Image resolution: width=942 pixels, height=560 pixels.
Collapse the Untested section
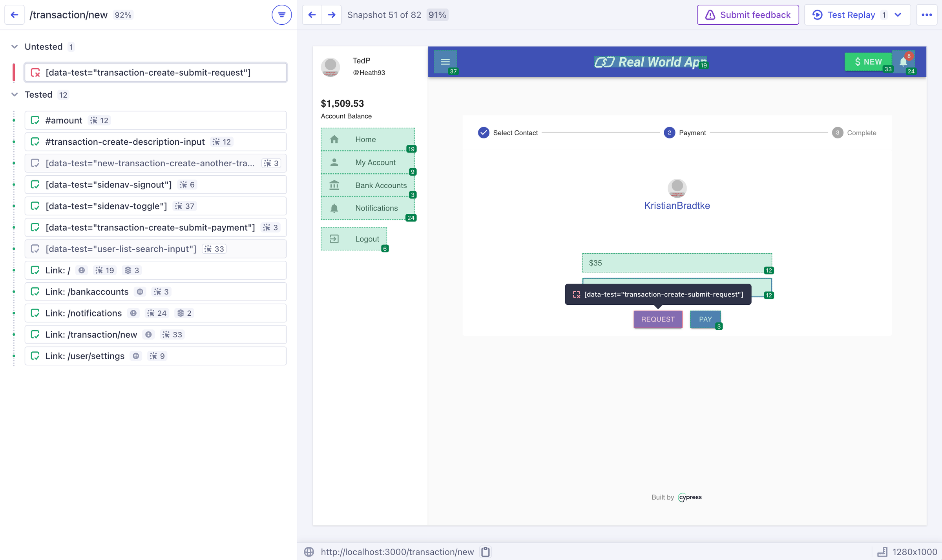point(15,47)
